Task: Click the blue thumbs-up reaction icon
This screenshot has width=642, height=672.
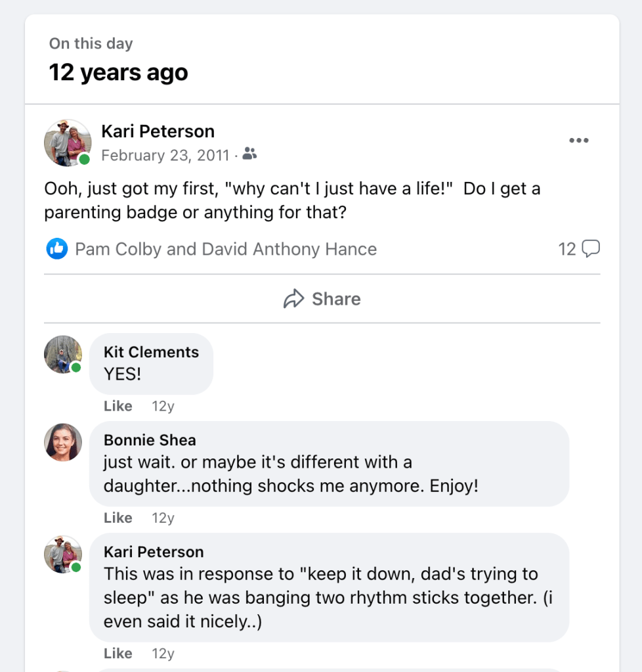Action: 57,249
